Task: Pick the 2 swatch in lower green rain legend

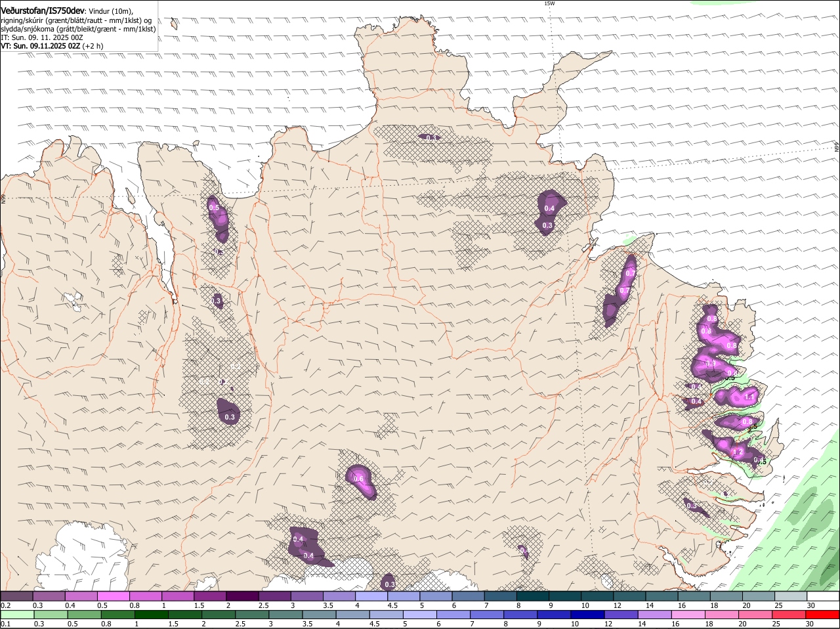Action: [x=218, y=615]
